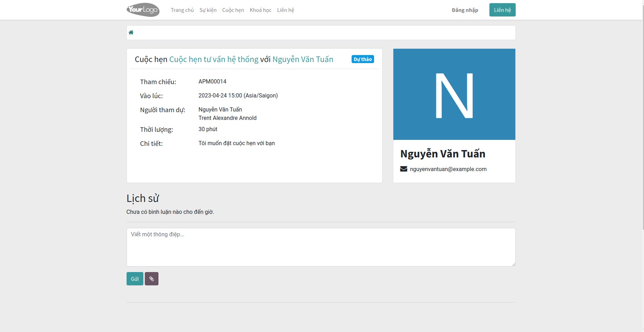Open the Cuộc hẹn tư vấn hệ thống link
Screen dimensions: 644x332
coord(213,59)
